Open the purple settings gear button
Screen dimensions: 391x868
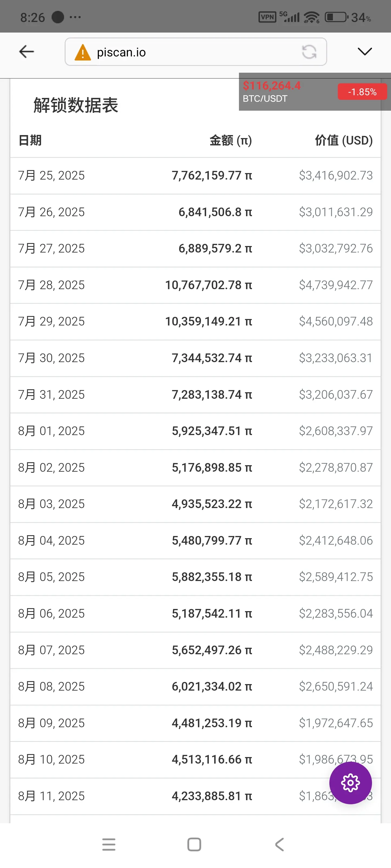350,783
